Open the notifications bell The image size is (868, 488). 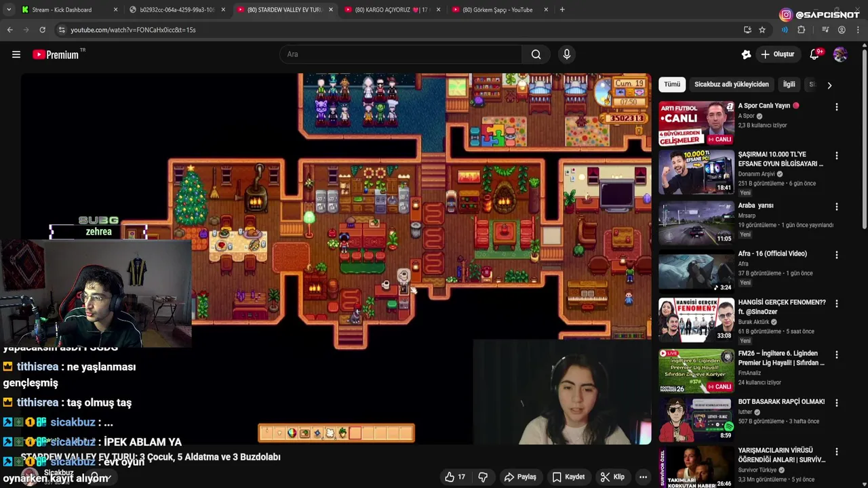pyautogui.click(x=815, y=54)
